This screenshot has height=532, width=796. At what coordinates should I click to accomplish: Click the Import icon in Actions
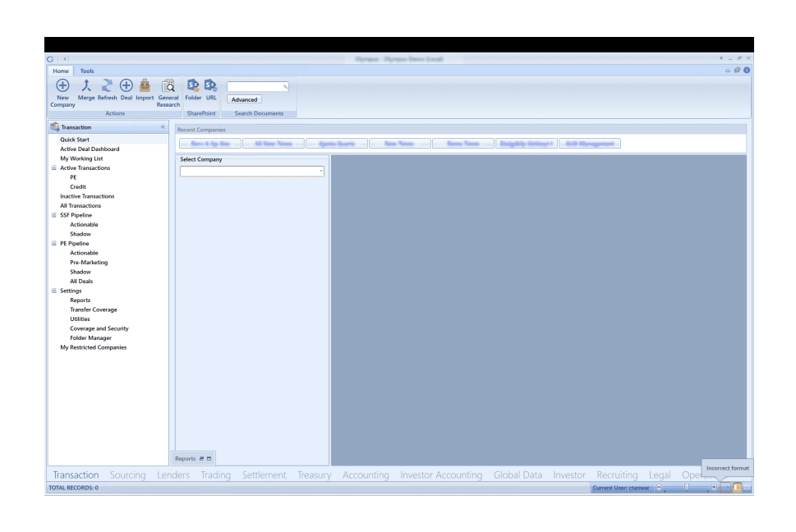[x=145, y=85]
